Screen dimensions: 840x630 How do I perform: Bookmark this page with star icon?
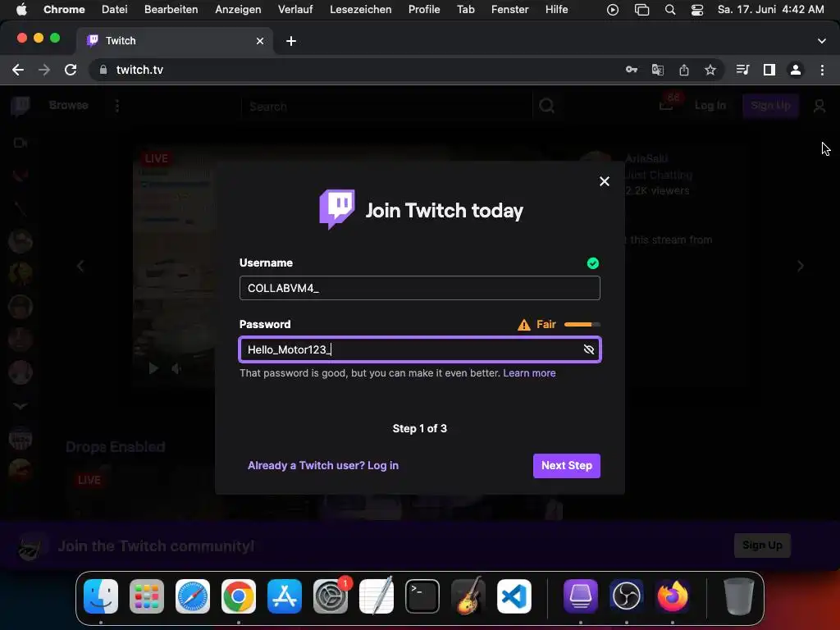pyautogui.click(x=710, y=70)
